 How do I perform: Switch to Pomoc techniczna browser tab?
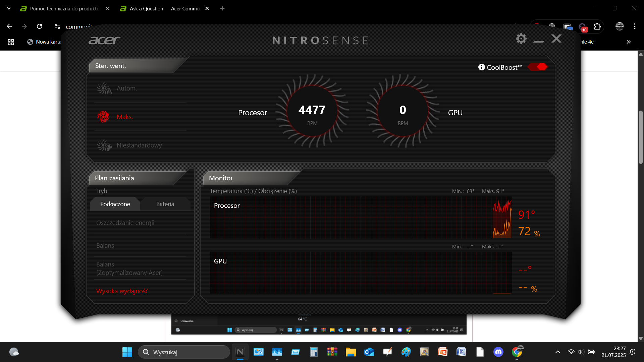(65, 8)
